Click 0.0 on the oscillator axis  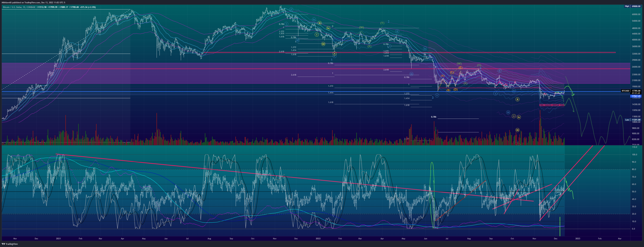click(x=633, y=229)
